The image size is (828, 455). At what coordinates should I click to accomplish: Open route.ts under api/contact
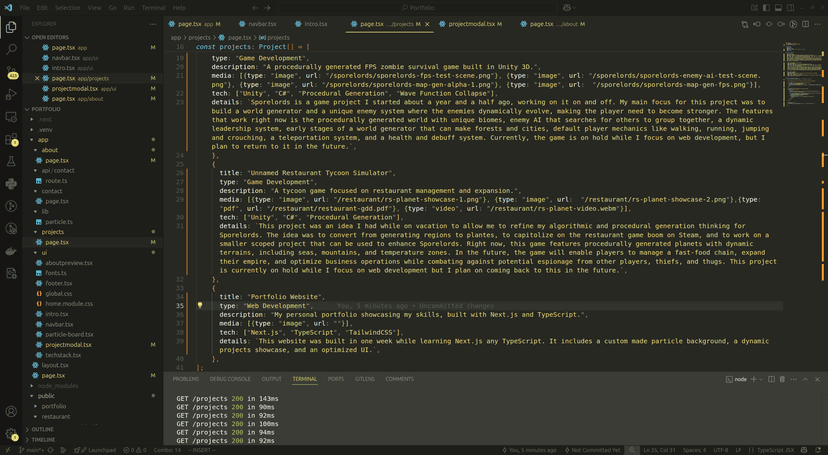[52, 181]
